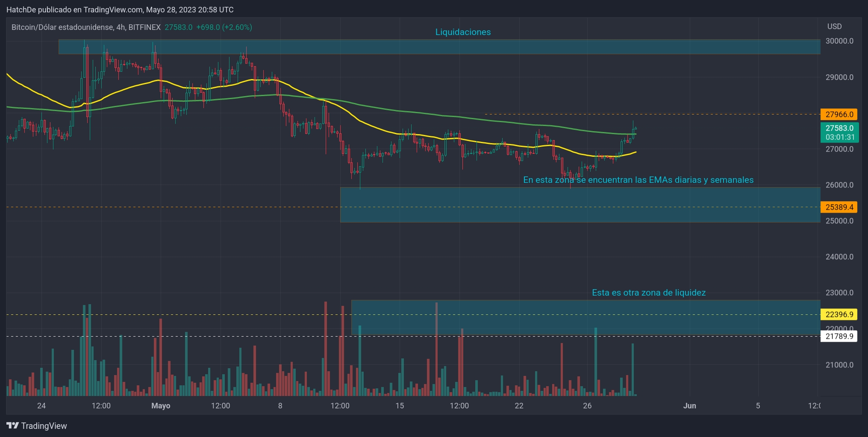Screen dimensions: 868x437
Task: Click the "Jun" label on time axis
Action: tap(689, 406)
